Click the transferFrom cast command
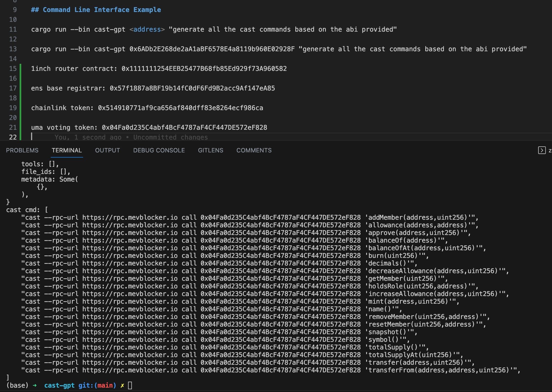 pos(271,370)
